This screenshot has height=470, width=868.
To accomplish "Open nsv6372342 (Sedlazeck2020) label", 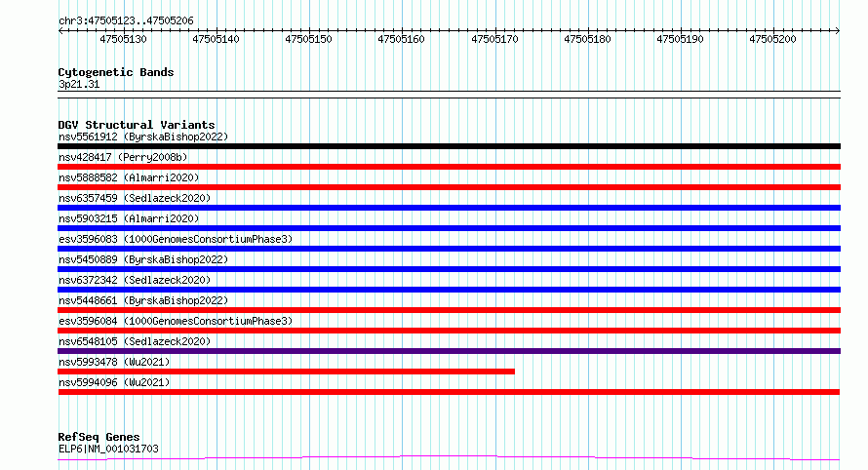I will [135, 280].
